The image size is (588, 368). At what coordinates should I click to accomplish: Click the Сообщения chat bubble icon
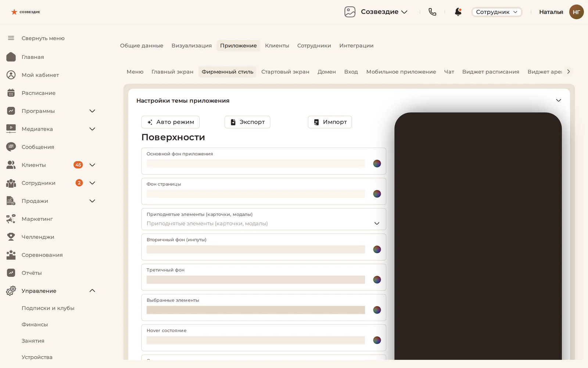pyautogui.click(x=11, y=147)
